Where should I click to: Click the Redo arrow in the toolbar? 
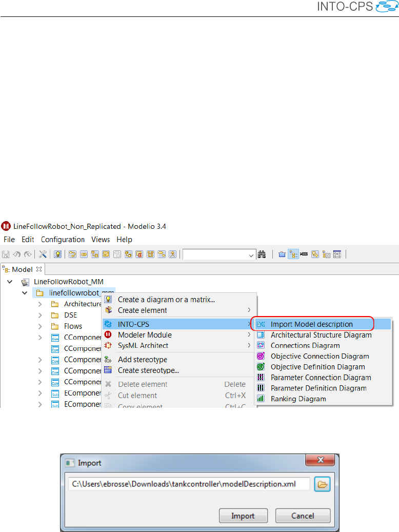click(28, 254)
